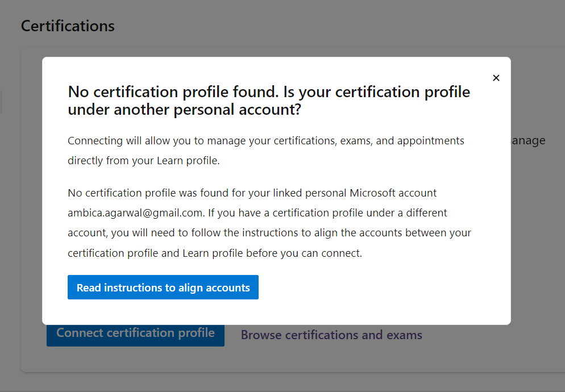
Task: Click the Certifications page heading
Action: 68,26
